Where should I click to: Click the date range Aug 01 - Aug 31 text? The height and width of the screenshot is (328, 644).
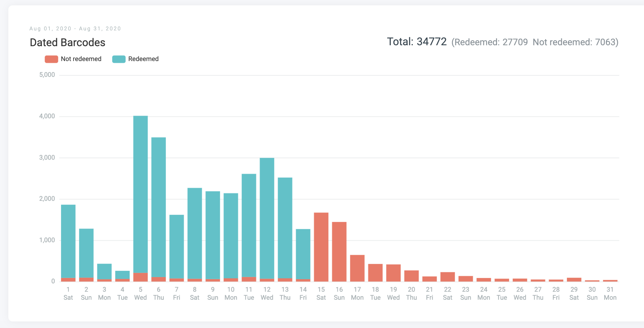pos(75,29)
